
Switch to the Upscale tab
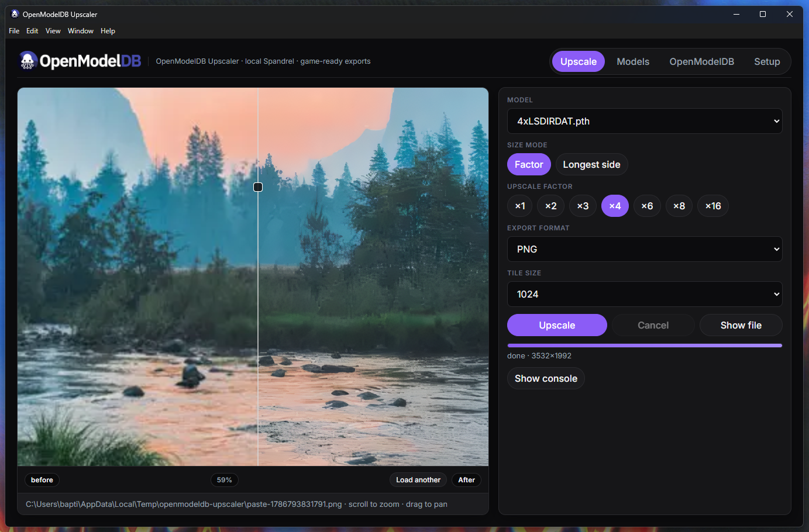click(x=579, y=61)
